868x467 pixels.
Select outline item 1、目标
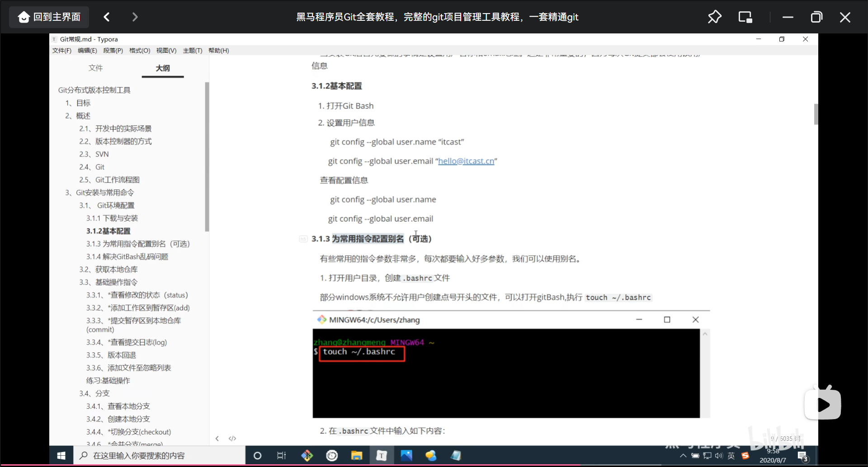(78, 103)
